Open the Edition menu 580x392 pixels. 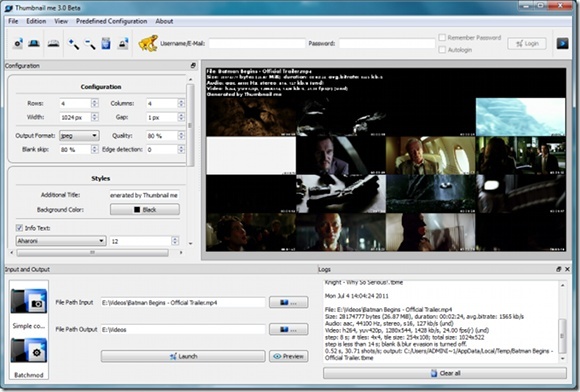36,21
